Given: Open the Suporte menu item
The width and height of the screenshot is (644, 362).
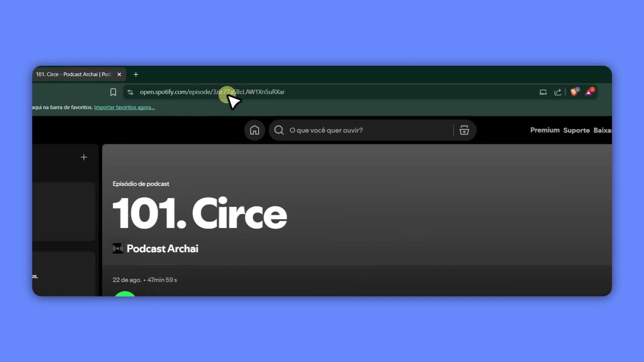Looking at the screenshot, I should pos(576,130).
